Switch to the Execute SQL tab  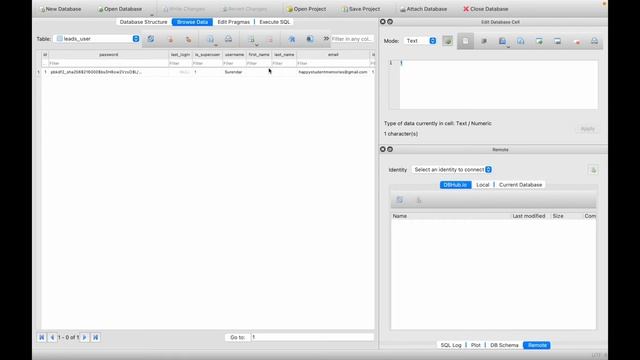tap(274, 22)
